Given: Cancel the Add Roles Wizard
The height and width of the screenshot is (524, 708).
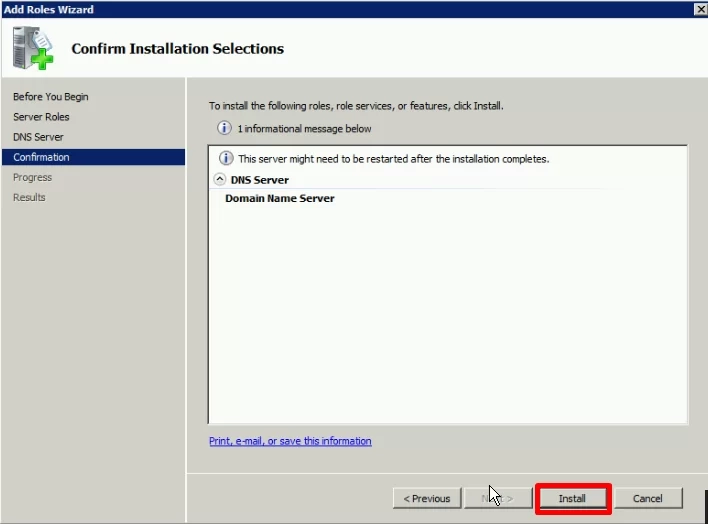Looking at the screenshot, I should [647, 498].
